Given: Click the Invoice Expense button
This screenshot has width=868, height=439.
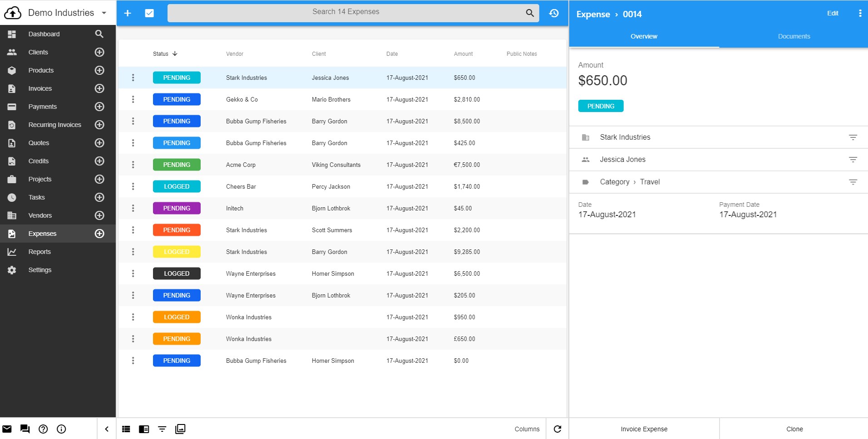Looking at the screenshot, I should tap(644, 429).
